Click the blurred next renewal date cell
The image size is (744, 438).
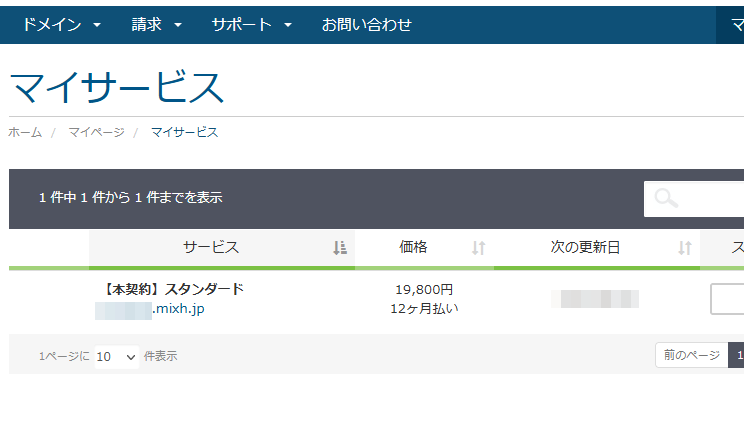coord(594,298)
